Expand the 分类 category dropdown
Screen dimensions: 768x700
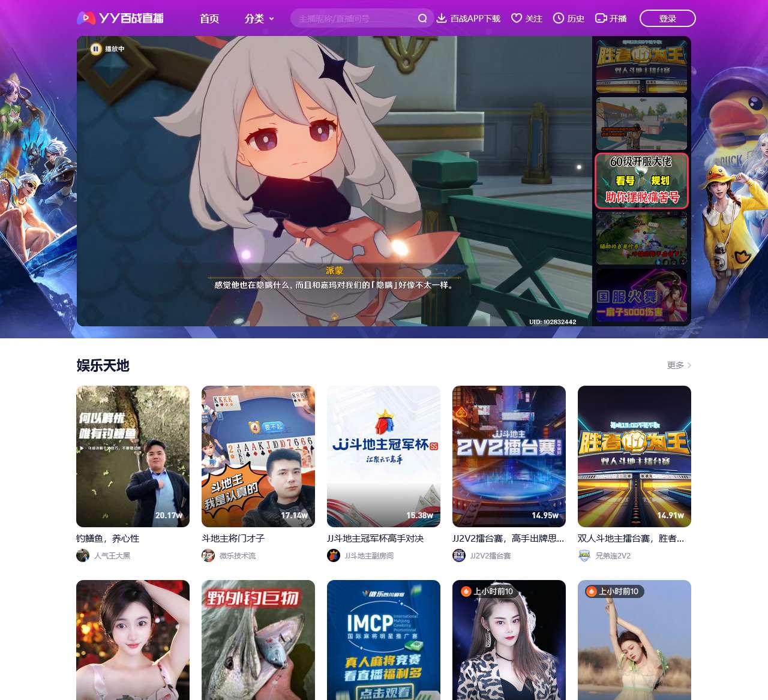pos(259,19)
